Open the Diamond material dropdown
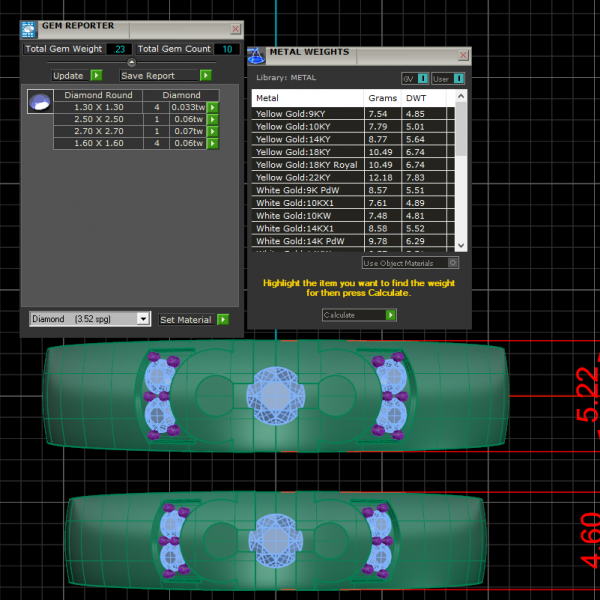 (x=143, y=319)
